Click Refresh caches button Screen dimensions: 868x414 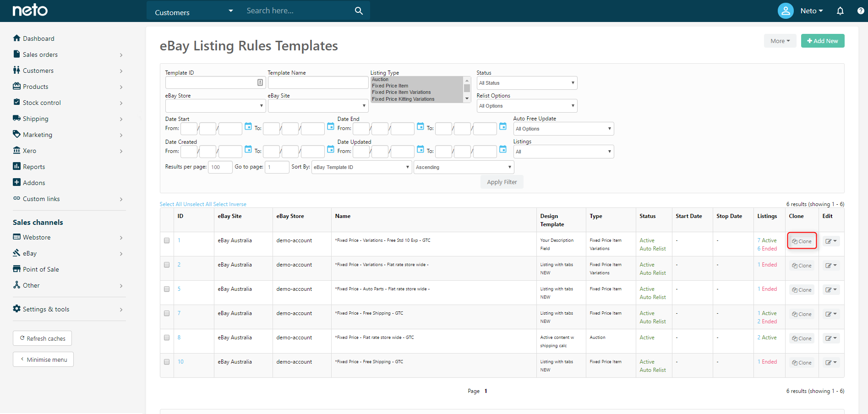(x=42, y=338)
